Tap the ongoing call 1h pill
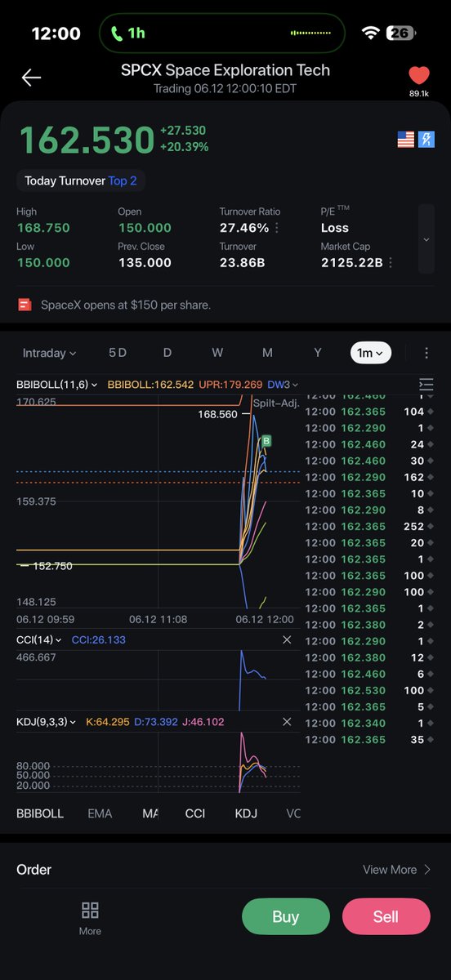The height and width of the screenshot is (980, 451). tap(222, 33)
